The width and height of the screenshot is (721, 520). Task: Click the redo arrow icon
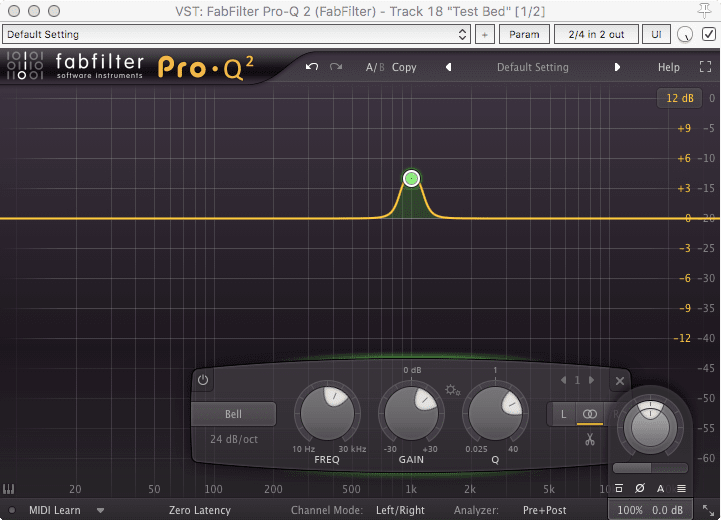(336, 67)
